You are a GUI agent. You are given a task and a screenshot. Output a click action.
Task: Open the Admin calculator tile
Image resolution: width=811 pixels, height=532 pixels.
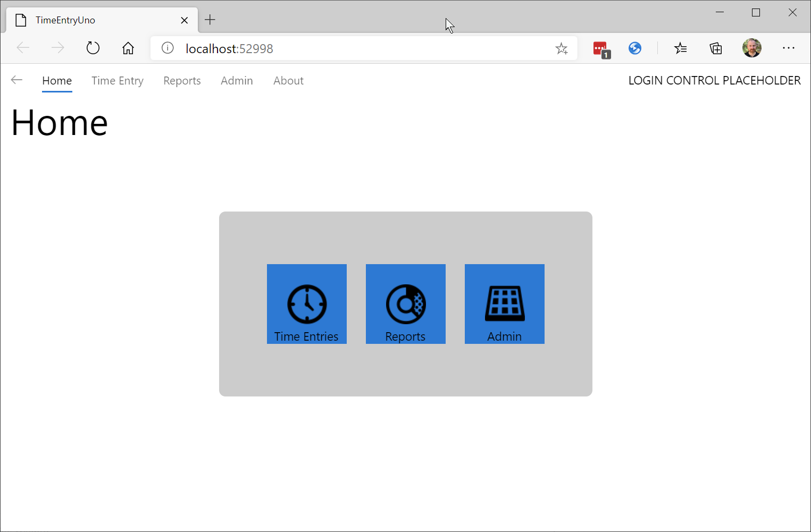[x=504, y=304]
